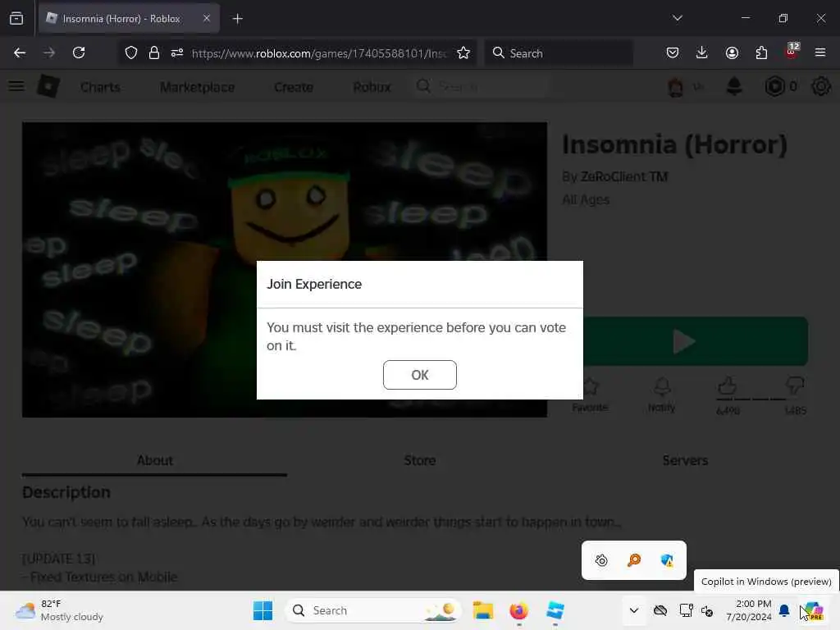Open Firefox application hamburger menu
This screenshot has height=630, width=840.
tap(820, 52)
